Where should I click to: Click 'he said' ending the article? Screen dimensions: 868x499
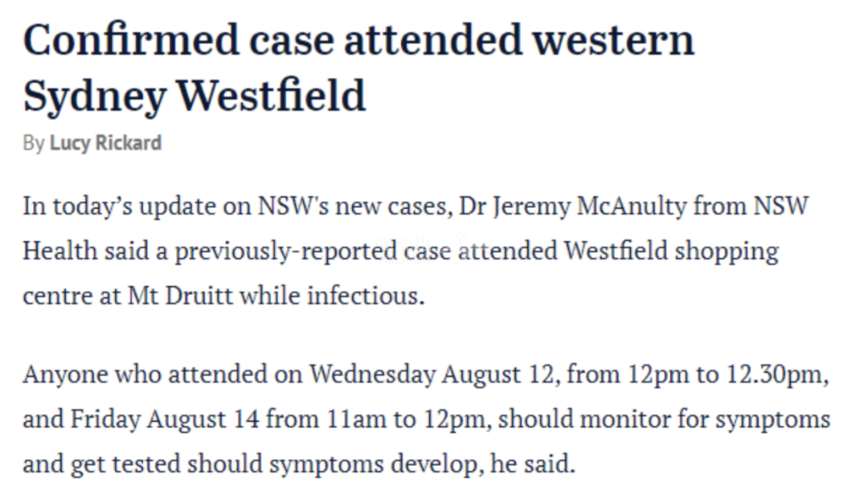(x=530, y=464)
